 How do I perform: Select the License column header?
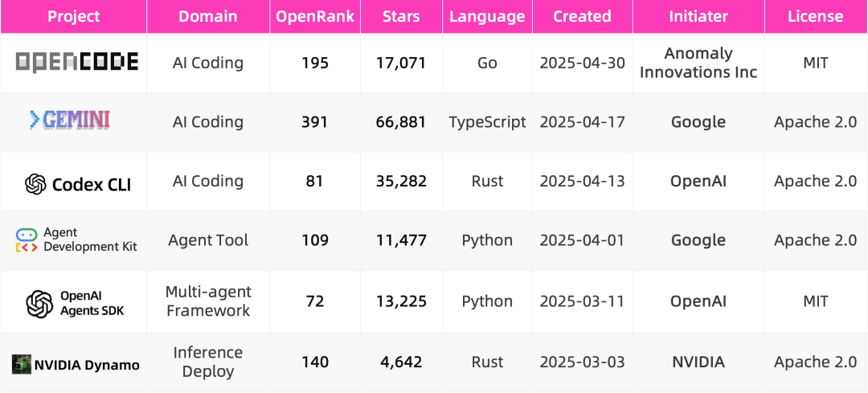815,16
